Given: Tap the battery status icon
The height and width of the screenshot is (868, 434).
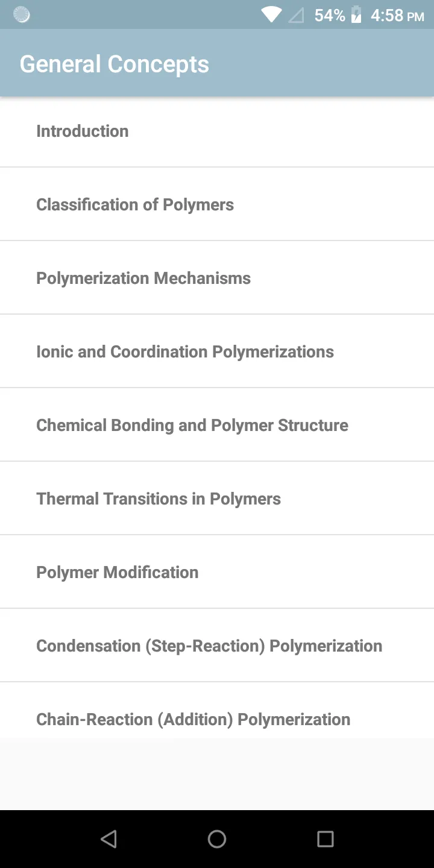Looking at the screenshot, I should tap(356, 14).
